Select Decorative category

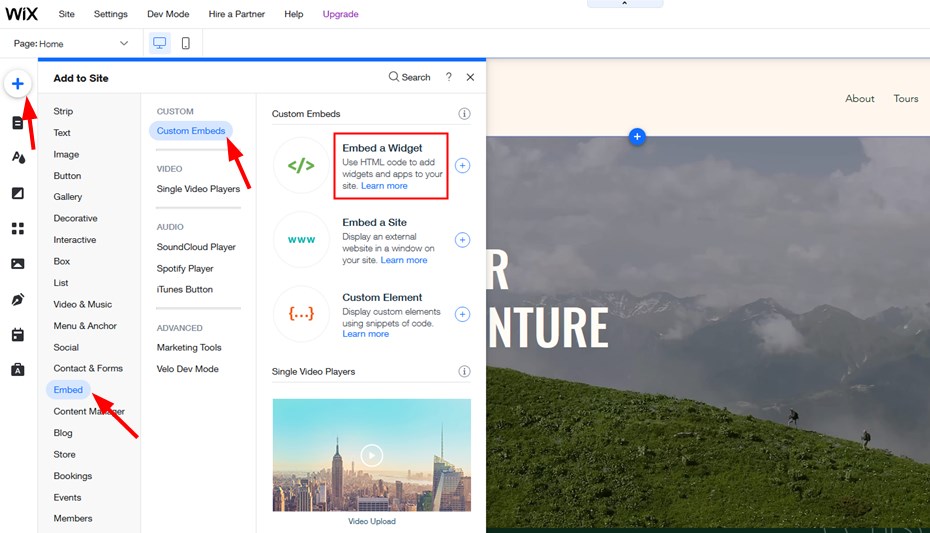(x=75, y=218)
